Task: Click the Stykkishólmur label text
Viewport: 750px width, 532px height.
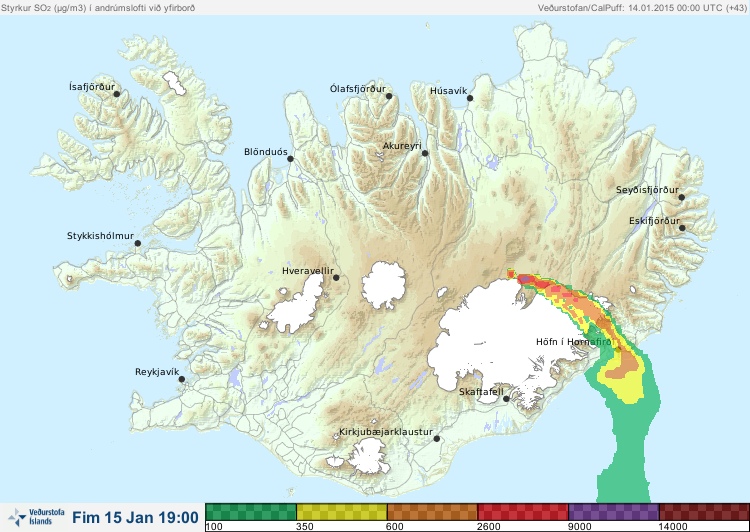Action: (x=100, y=236)
